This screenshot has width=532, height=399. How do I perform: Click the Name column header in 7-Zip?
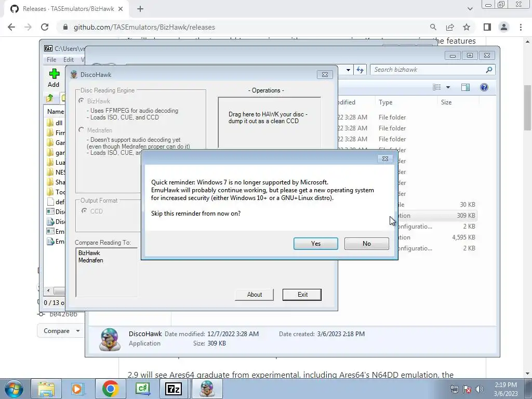56,111
